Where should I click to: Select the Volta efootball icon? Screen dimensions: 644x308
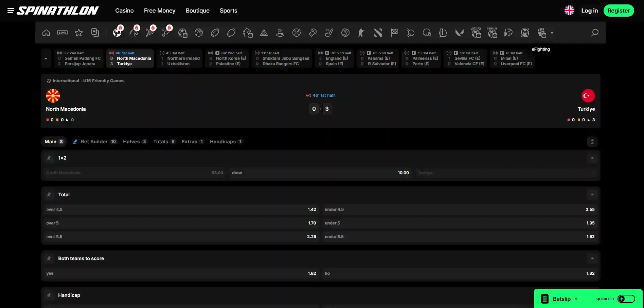[476, 33]
